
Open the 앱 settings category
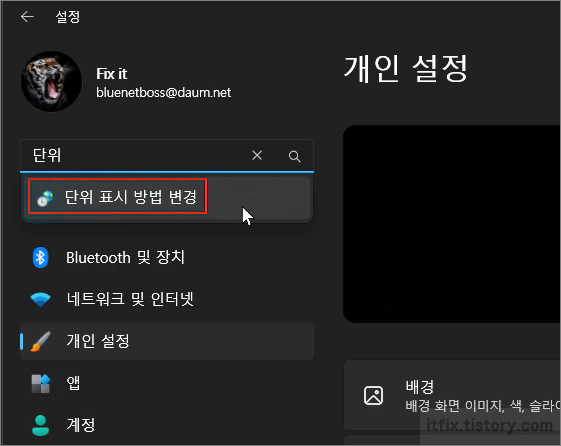[167, 383]
